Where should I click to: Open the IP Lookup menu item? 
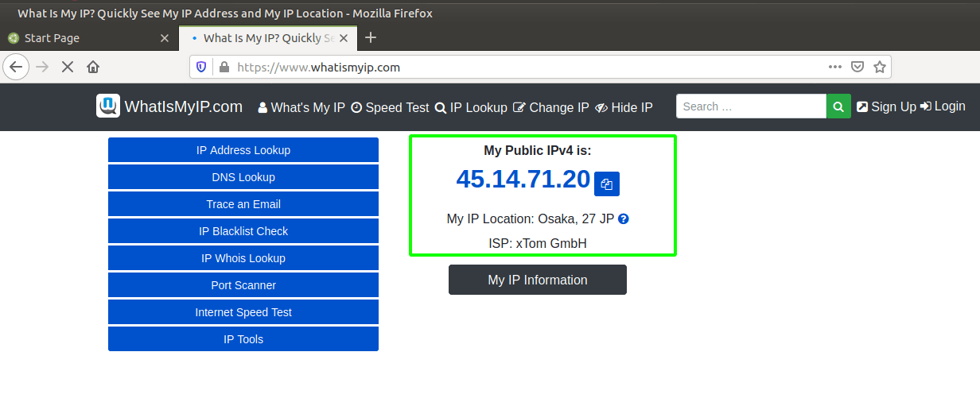tap(471, 107)
